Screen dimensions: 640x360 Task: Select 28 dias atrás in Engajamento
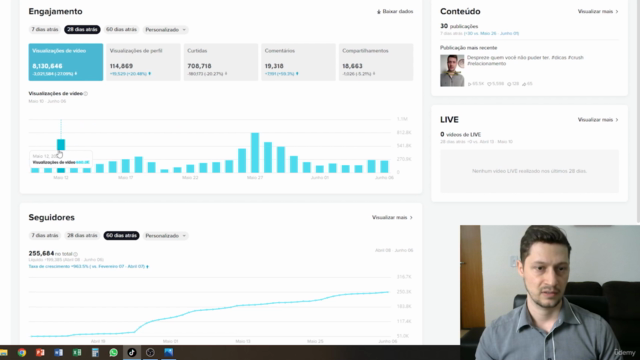click(82, 29)
